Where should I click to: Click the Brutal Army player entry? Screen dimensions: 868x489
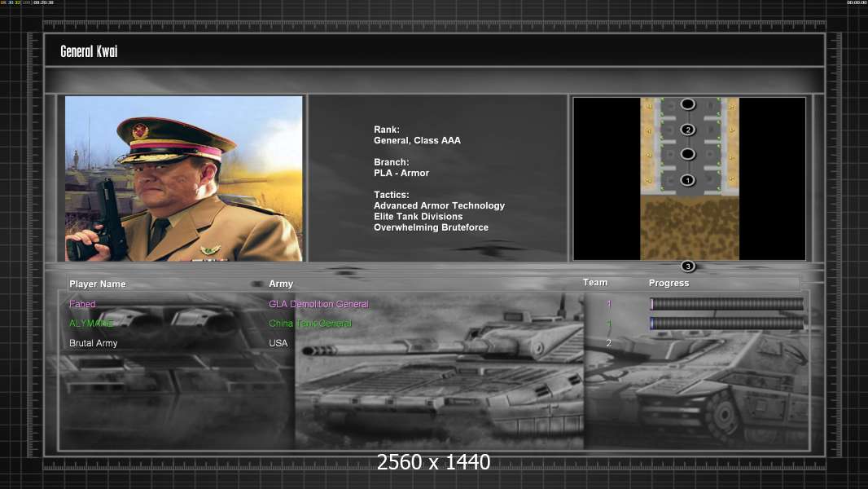93,343
